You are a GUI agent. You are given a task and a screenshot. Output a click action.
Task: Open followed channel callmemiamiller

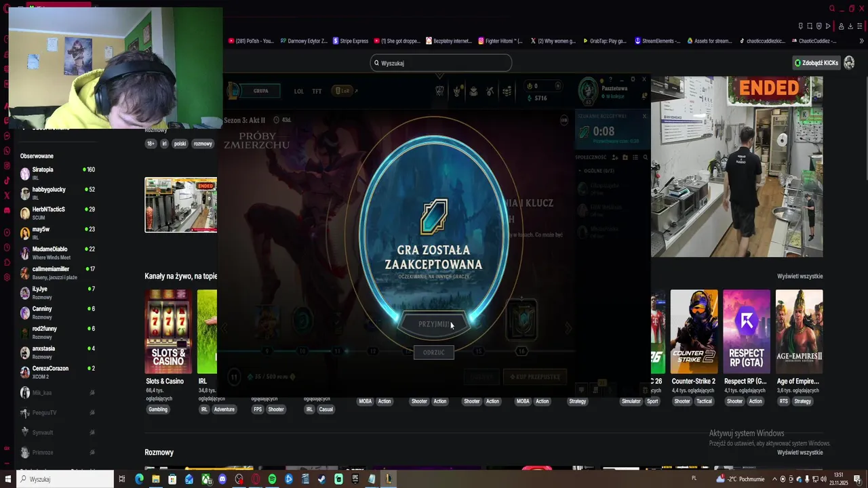[58, 272]
